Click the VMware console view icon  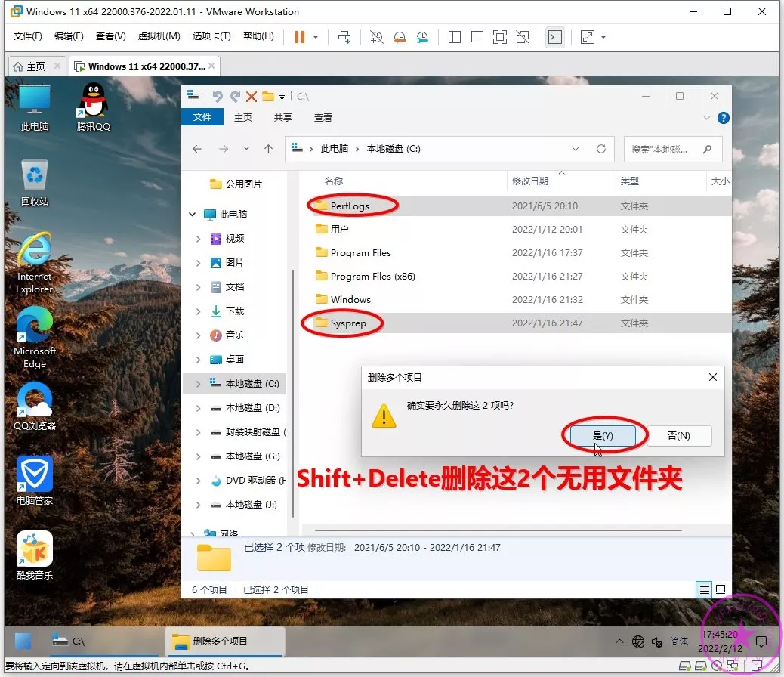click(555, 37)
